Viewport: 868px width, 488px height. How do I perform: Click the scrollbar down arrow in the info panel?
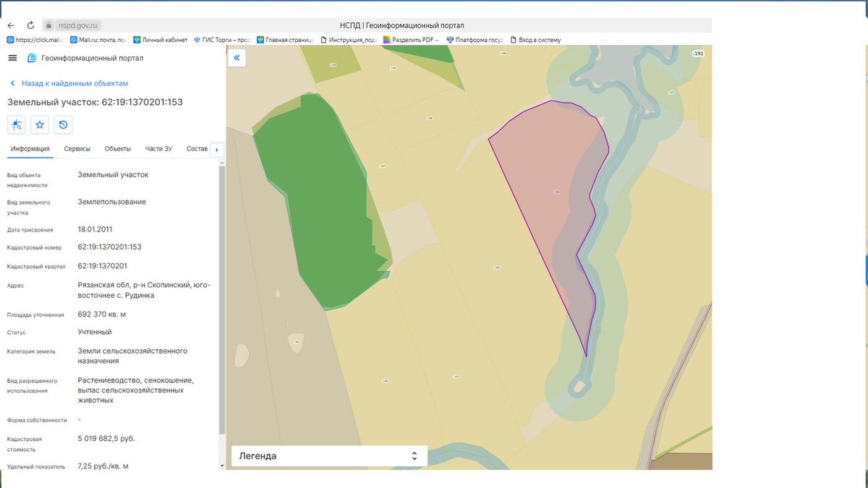[222, 466]
